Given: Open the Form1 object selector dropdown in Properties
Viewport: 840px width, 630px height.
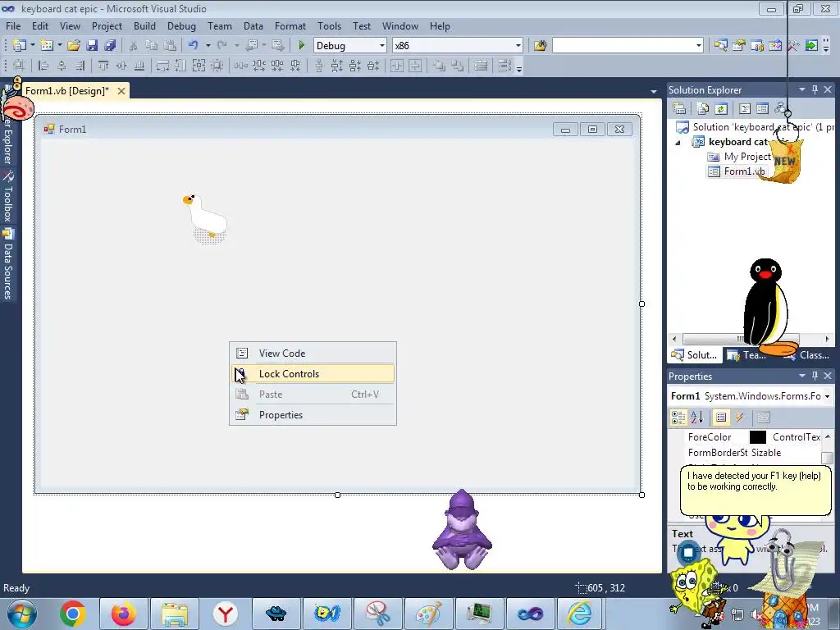Looking at the screenshot, I should click(827, 396).
